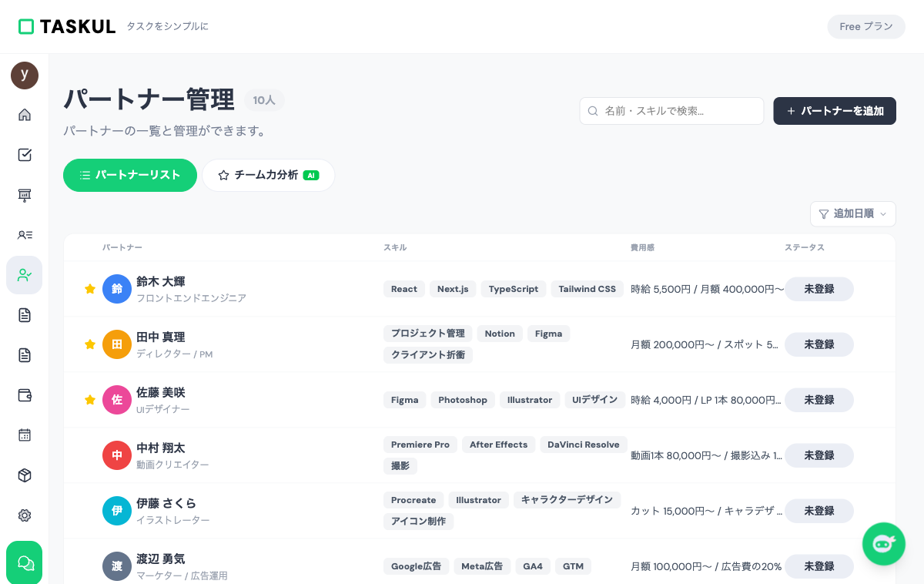The height and width of the screenshot is (584, 924).
Task: Open the green chat button in sidebar
Action: [x=25, y=562]
